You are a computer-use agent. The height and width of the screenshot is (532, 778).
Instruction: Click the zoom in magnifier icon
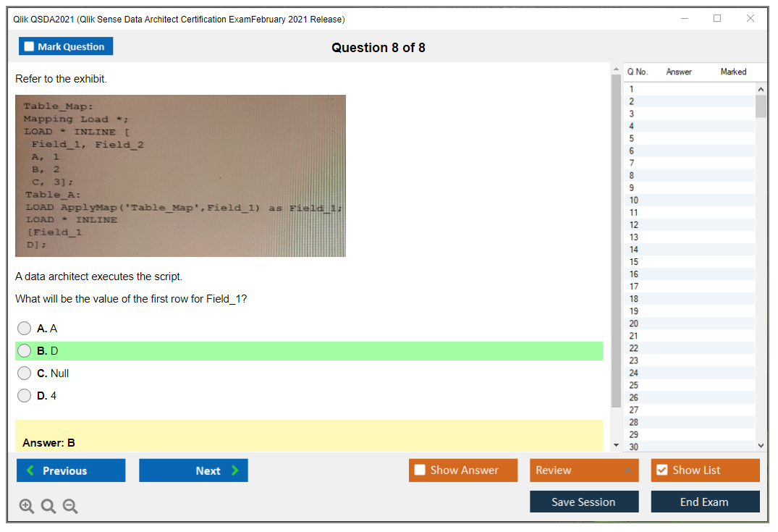tap(26, 507)
